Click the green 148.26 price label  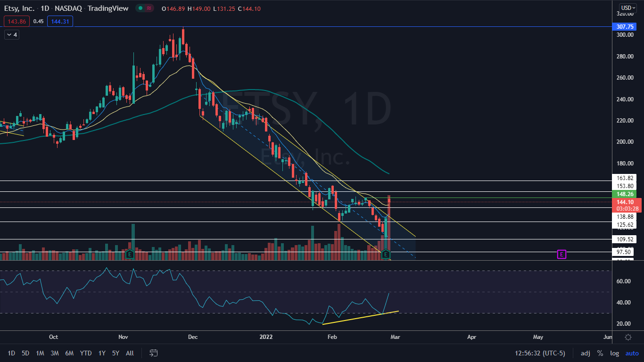(x=624, y=194)
